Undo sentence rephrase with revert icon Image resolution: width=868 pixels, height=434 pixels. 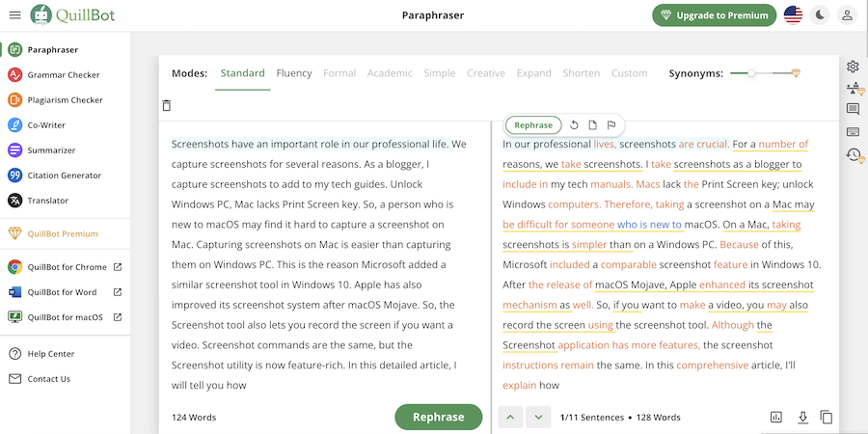tap(574, 125)
